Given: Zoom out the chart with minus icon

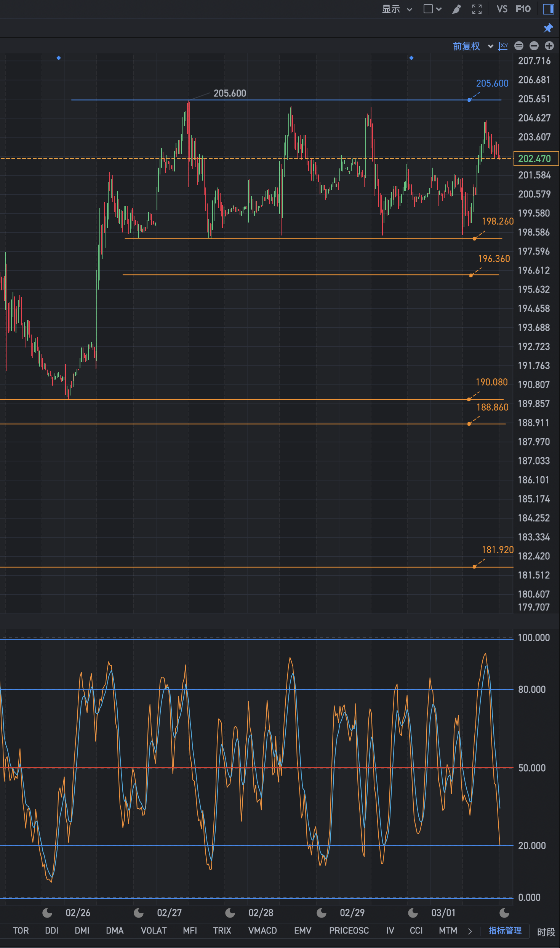Looking at the screenshot, I should click(534, 46).
